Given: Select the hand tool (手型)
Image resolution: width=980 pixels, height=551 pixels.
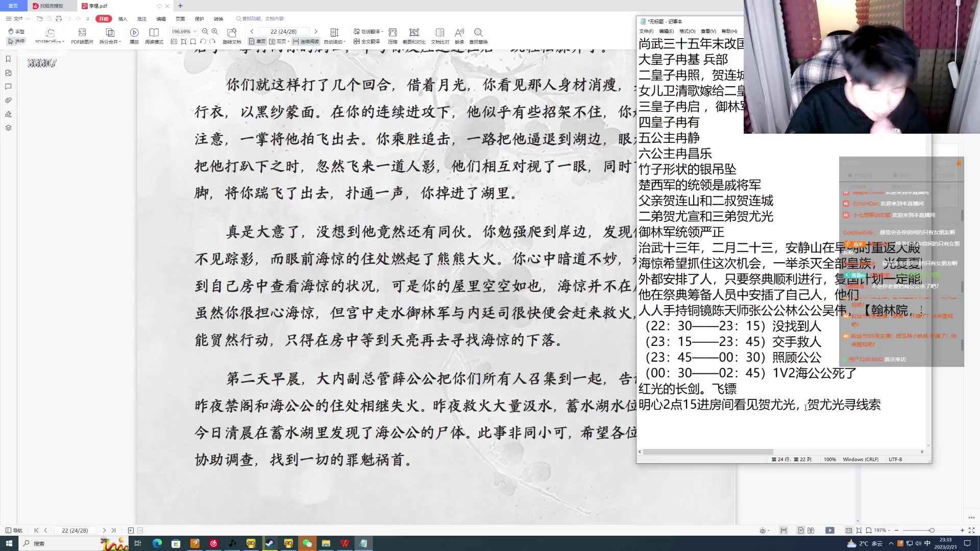Looking at the screenshot, I should [16, 32].
